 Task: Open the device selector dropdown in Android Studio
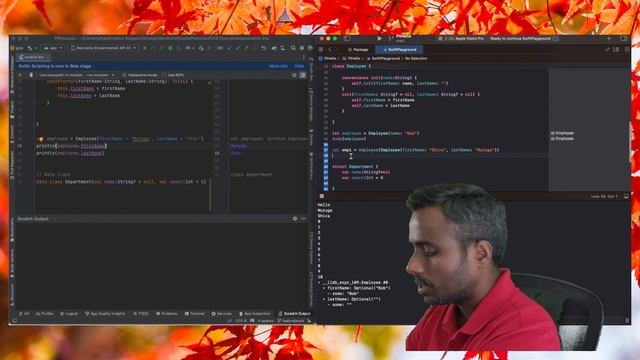point(104,48)
